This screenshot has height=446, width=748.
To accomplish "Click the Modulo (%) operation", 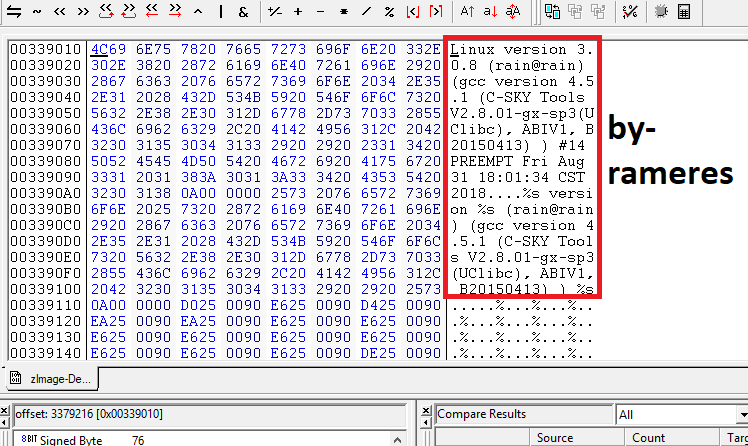I will [x=389, y=11].
